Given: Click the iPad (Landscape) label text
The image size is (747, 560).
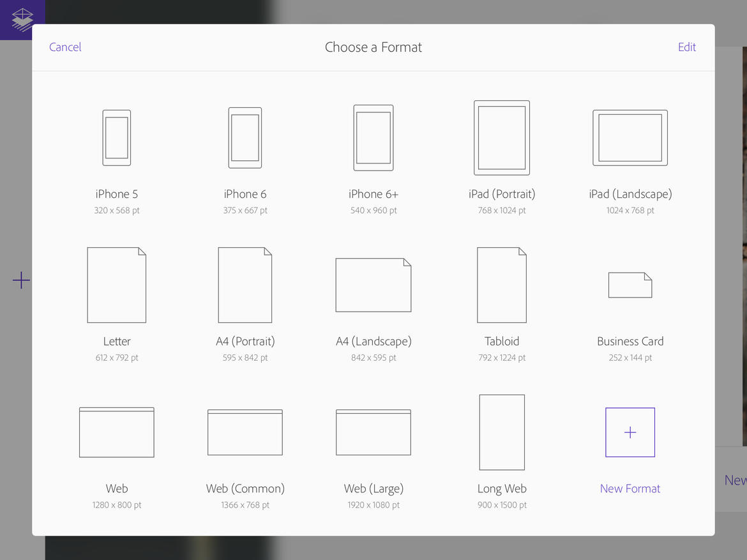Looking at the screenshot, I should [630, 194].
